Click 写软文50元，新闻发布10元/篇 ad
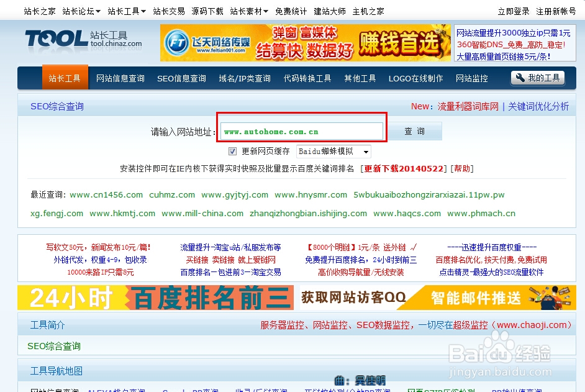585x392 pixels. coord(98,247)
